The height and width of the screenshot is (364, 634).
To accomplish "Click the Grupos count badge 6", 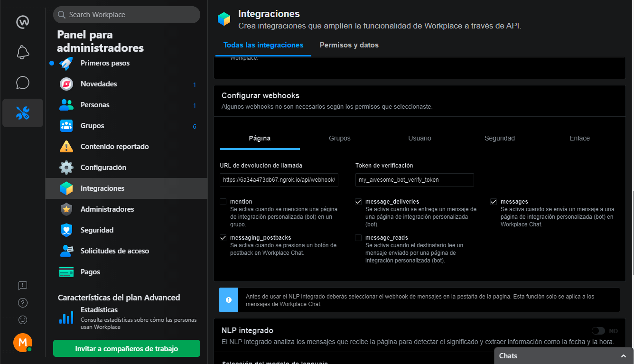I will (195, 126).
